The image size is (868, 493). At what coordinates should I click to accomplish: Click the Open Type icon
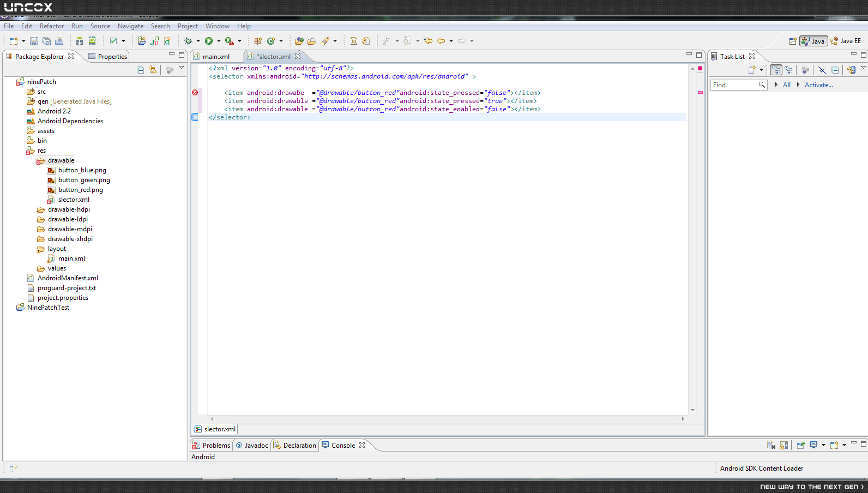click(299, 41)
